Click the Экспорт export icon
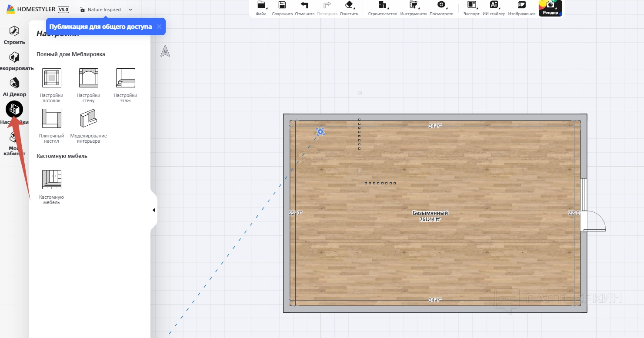The image size is (644, 338). tap(471, 5)
